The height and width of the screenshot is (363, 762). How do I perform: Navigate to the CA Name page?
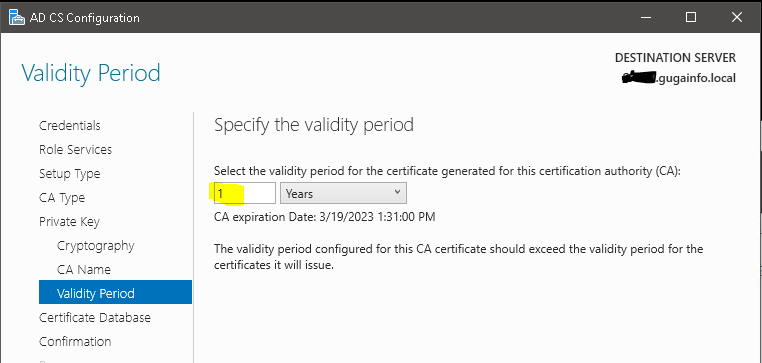[x=84, y=269]
